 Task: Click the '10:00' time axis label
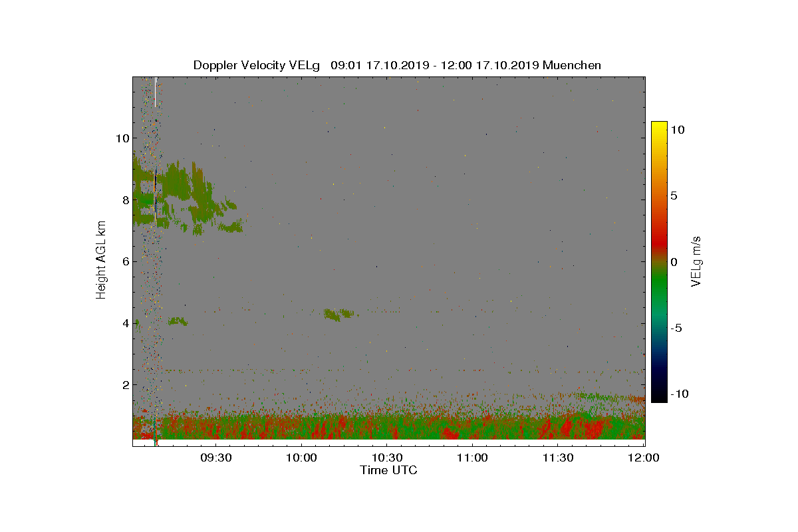coord(301,458)
